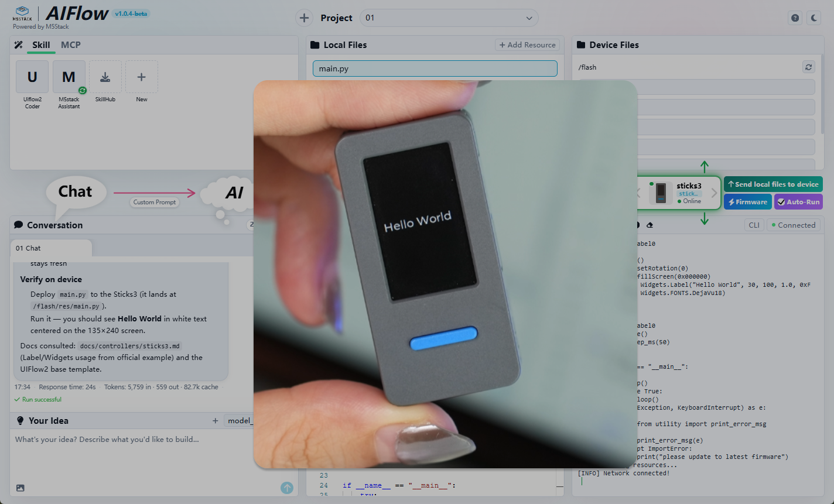
Task: Select main.py in Local Files
Action: (x=435, y=68)
